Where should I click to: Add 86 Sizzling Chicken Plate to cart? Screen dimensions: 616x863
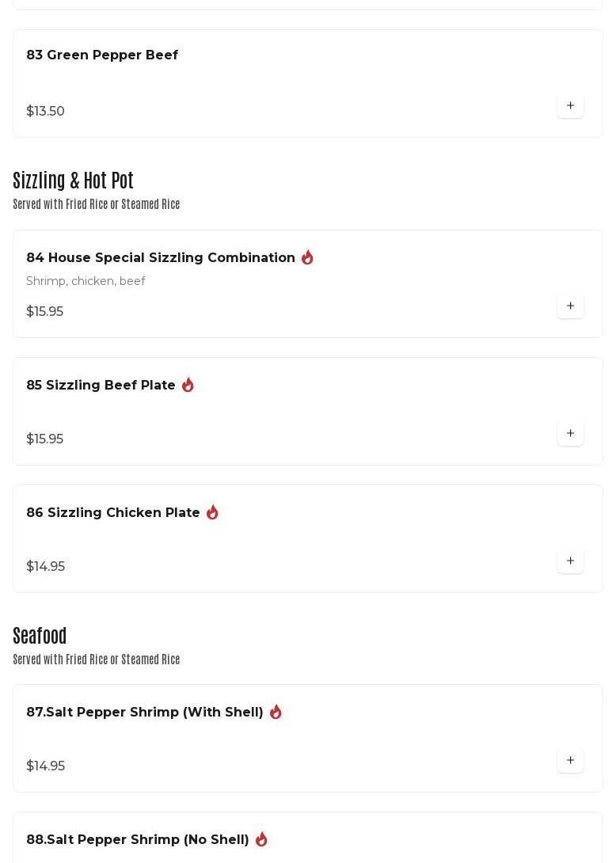[570, 561]
